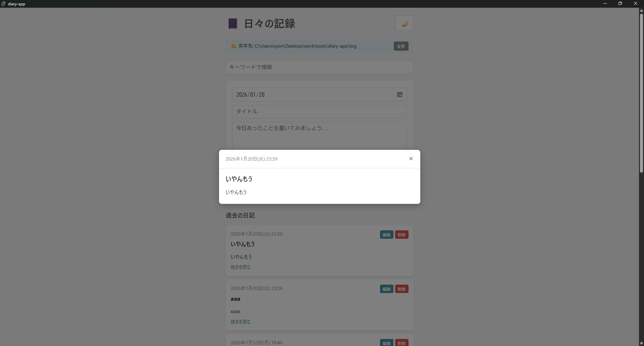This screenshot has height=346, width=644.
Task: Click the タイトル title input field
Action: point(319,111)
